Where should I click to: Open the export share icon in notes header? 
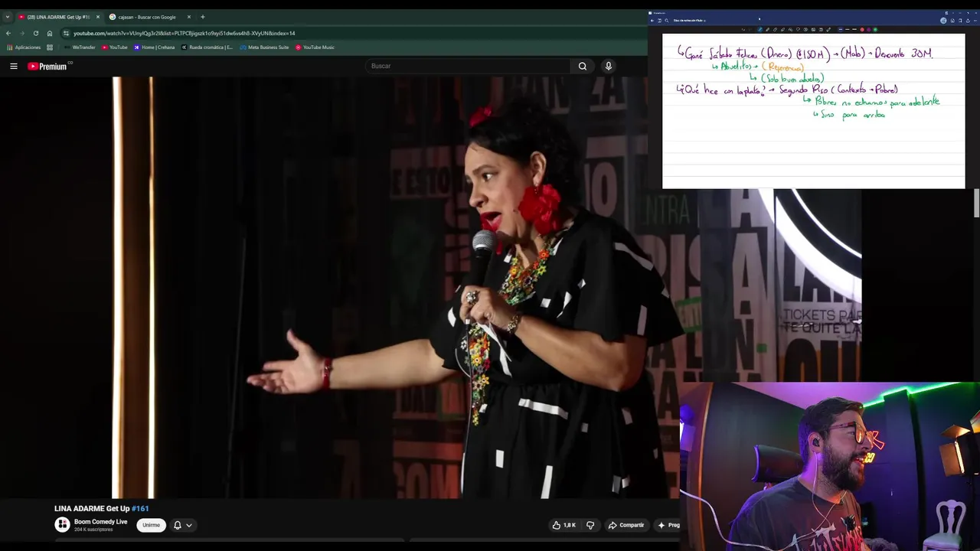968,21
